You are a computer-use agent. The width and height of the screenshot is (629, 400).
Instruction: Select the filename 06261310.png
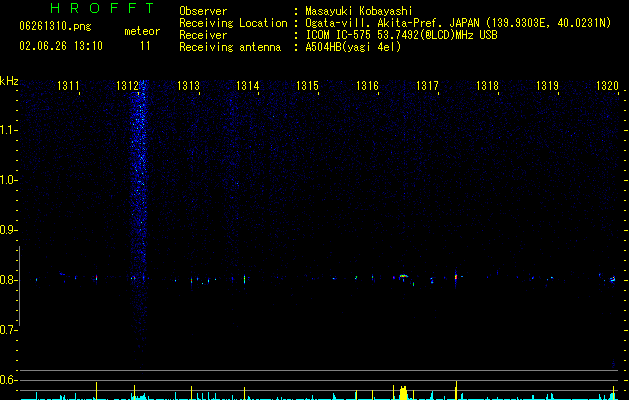tap(55, 26)
